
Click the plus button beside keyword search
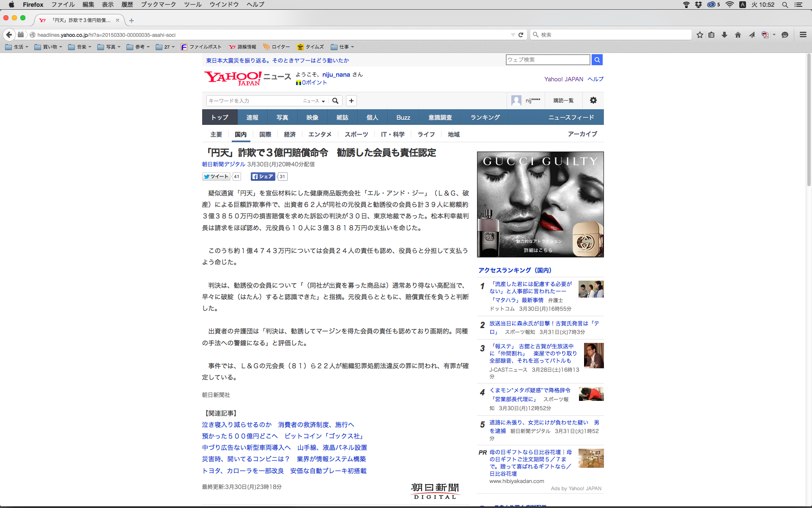click(351, 101)
